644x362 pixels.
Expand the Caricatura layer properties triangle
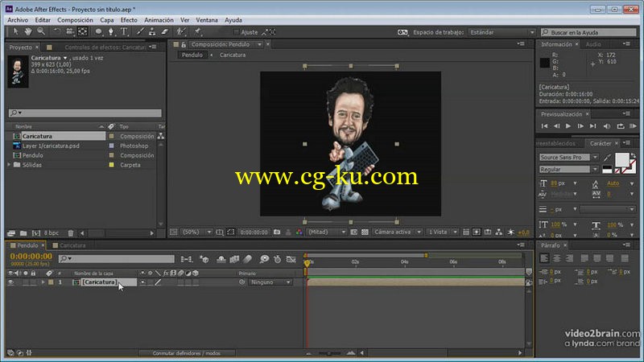coord(43,282)
